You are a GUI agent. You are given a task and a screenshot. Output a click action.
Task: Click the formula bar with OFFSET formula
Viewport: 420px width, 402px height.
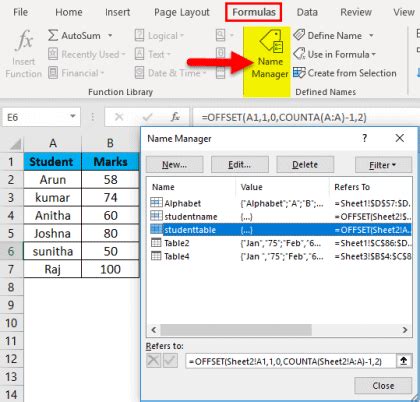point(306,117)
